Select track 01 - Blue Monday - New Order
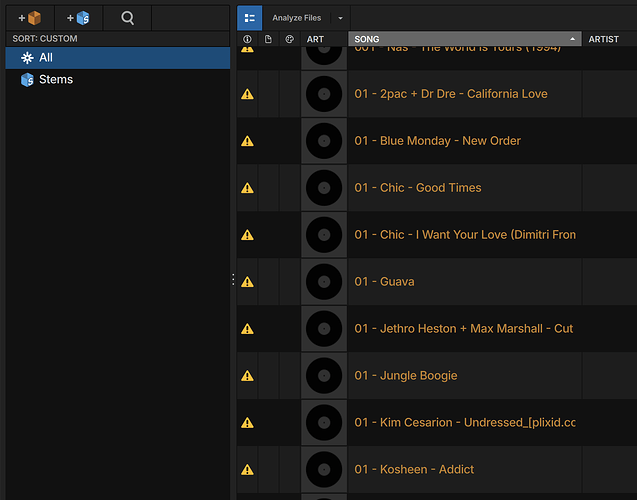This screenshot has width=637, height=500. 437,141
